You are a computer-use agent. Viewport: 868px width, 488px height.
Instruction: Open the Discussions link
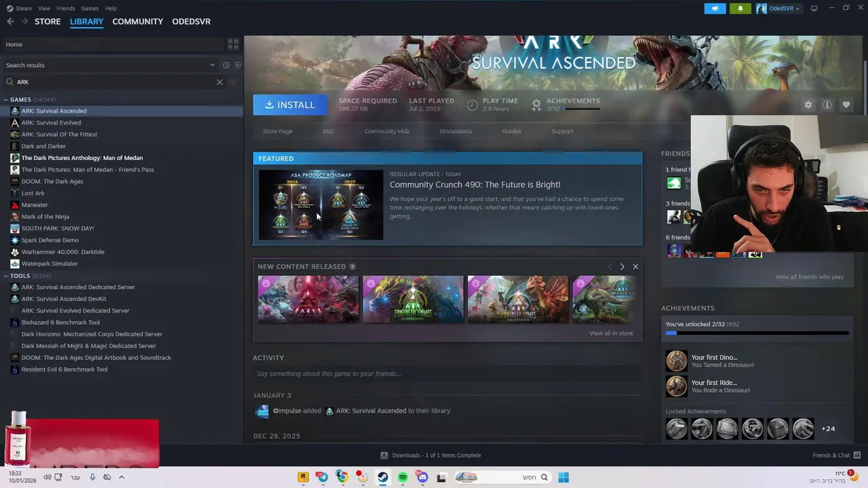[456, 131]
